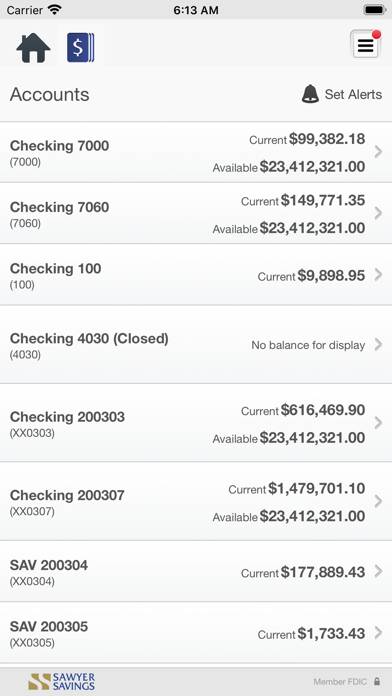Viewport: 392px width, 696px height.
Task: Expand SAV 200304 chevron arrow
Action: click(378, 571)
